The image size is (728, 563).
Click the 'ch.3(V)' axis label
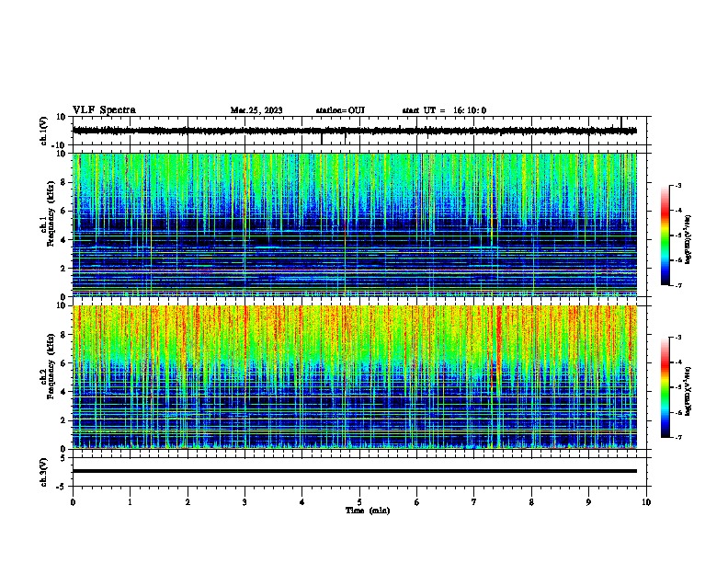pos(44,472)
